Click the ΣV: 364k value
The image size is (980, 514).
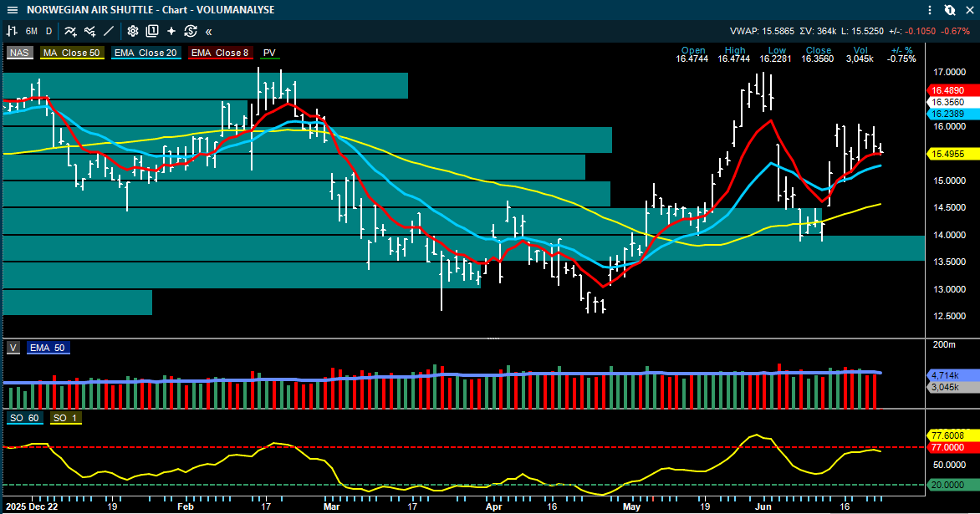(818, 31)
